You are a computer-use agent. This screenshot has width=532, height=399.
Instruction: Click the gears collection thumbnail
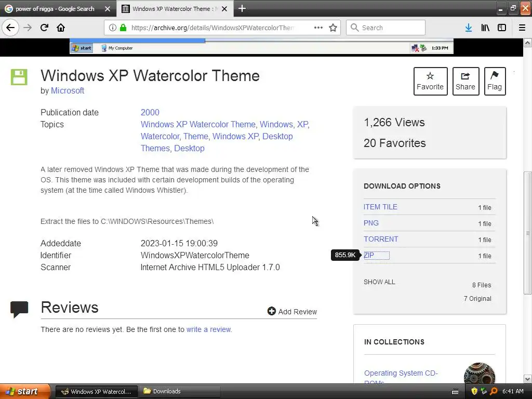coord(479,373)
